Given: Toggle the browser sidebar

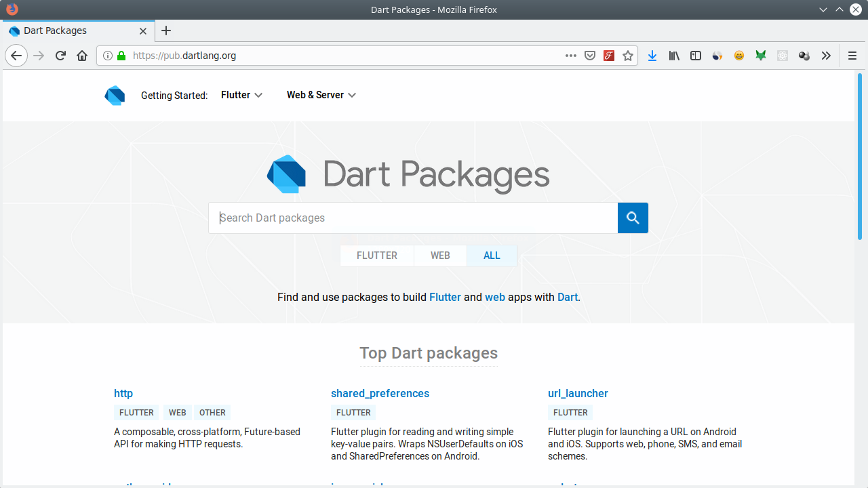Looking at the screenshot, I should click(696, 56).
